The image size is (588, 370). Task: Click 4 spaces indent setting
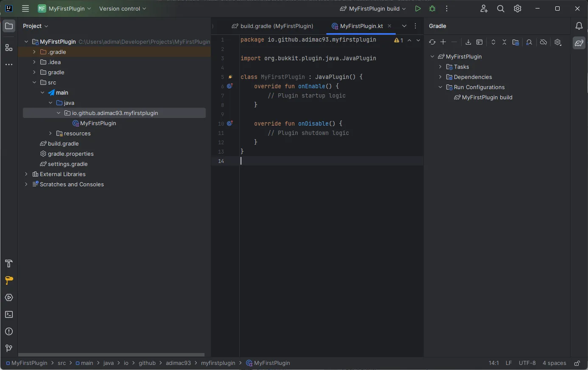tap(554, 363)
